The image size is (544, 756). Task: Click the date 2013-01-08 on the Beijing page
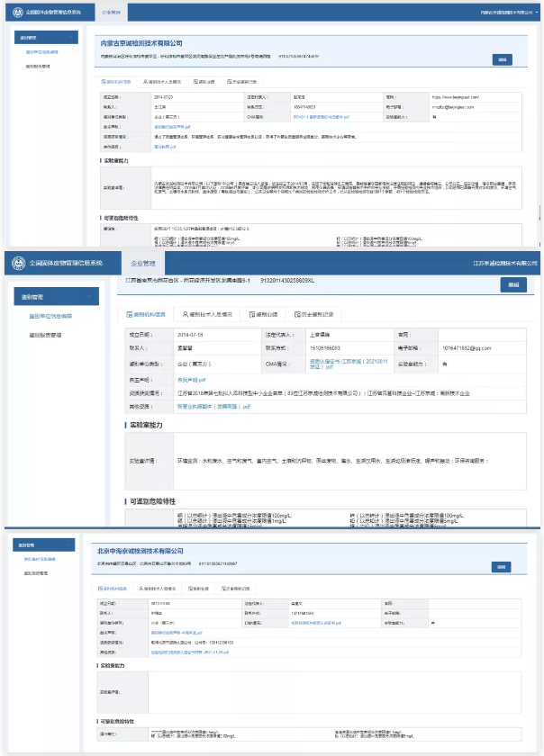coord(160,603)
